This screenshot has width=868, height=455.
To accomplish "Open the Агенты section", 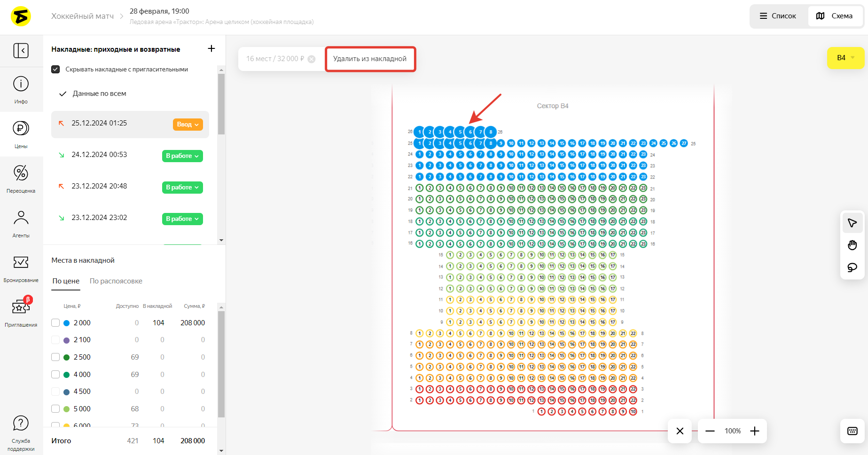I will pos(21,223).
